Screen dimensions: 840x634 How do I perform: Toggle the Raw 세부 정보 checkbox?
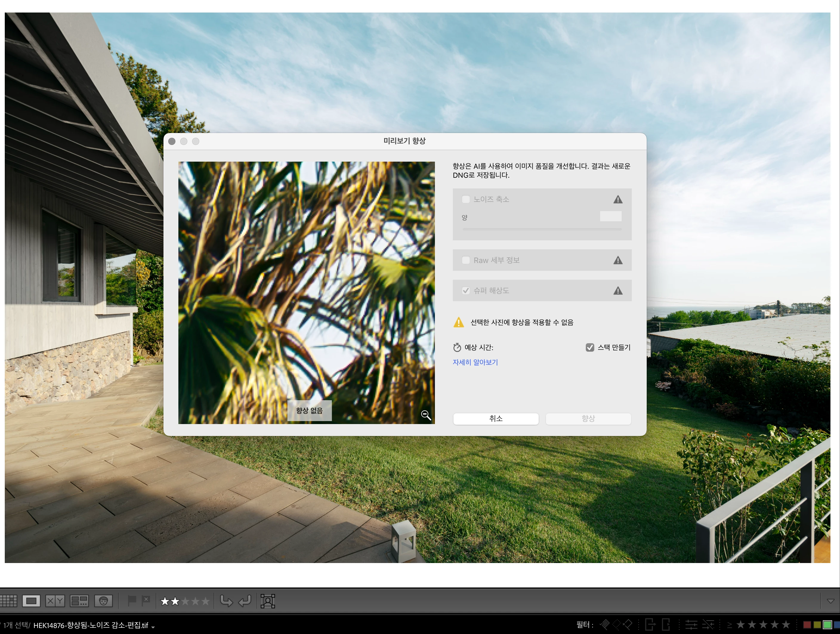click(x=466, y=260)
